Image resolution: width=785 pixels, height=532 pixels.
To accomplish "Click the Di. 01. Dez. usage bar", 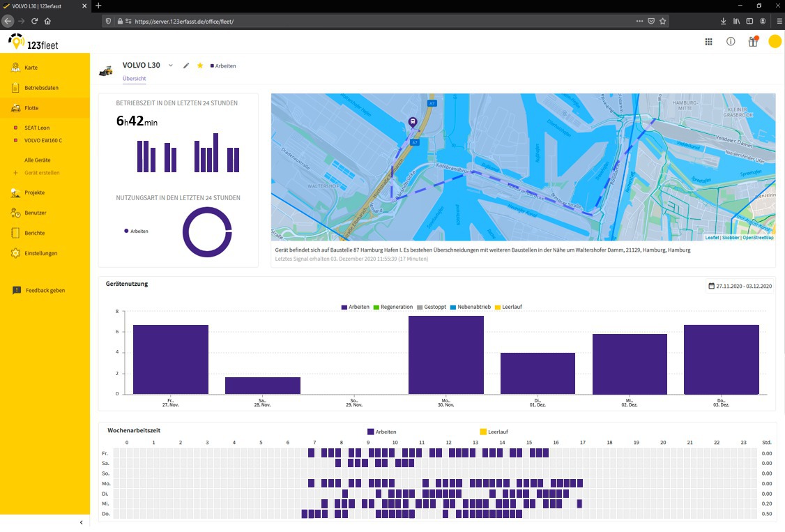I will coord(538,373).
